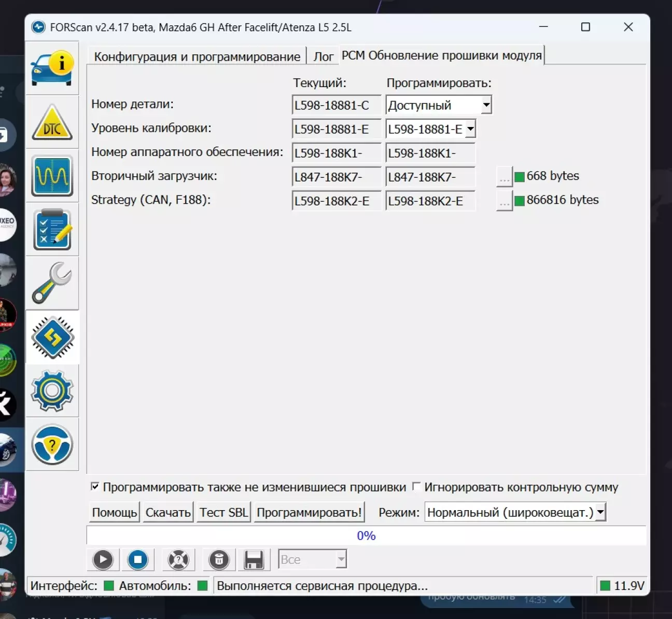Open the tests checklist section
Screen dimensions: 672x619
coord(52,230)
